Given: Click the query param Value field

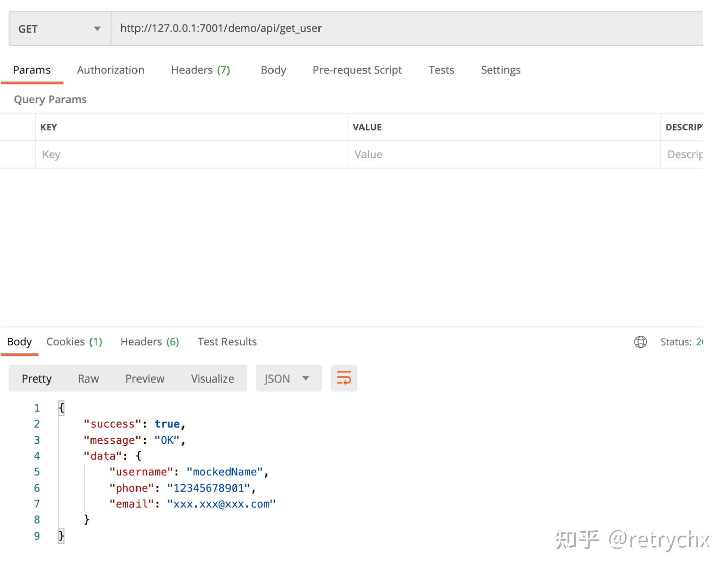Looking at the screenshot, I should (503, 154).
